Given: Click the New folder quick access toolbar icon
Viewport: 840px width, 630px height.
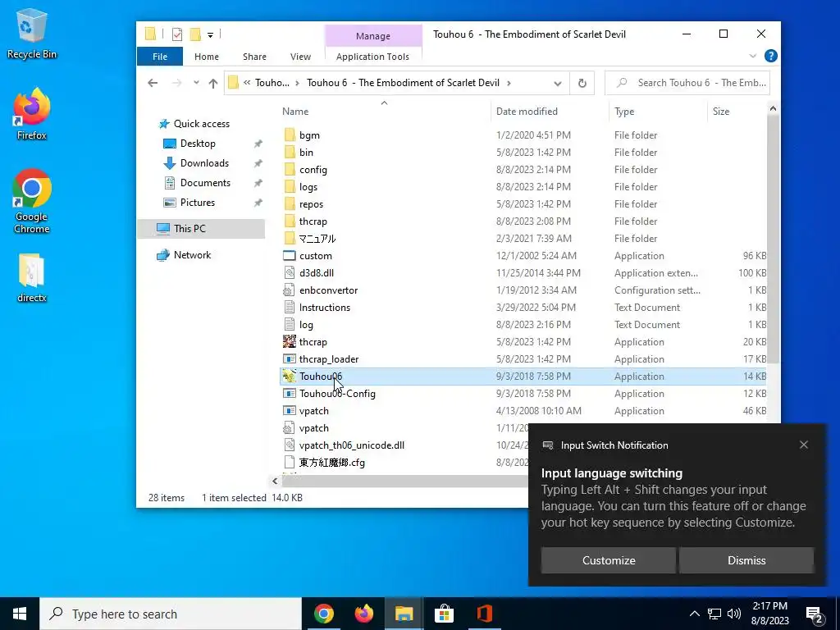Looking at the screenshot, I should click(x=195, y=34).
